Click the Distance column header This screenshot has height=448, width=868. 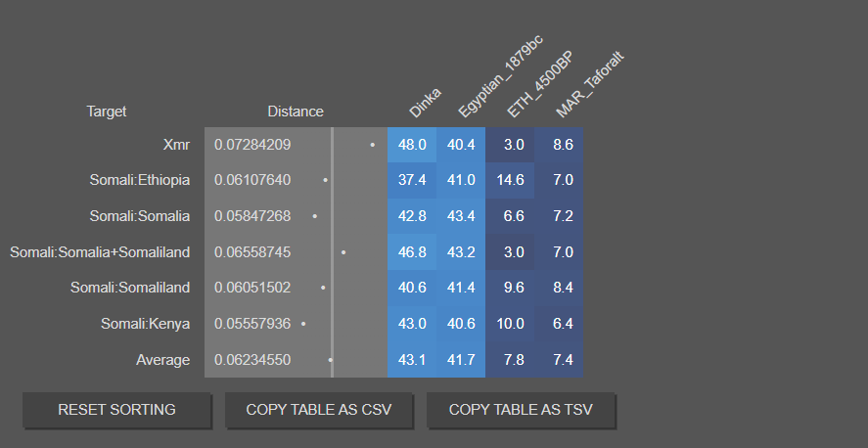click(x=296, y=112)
